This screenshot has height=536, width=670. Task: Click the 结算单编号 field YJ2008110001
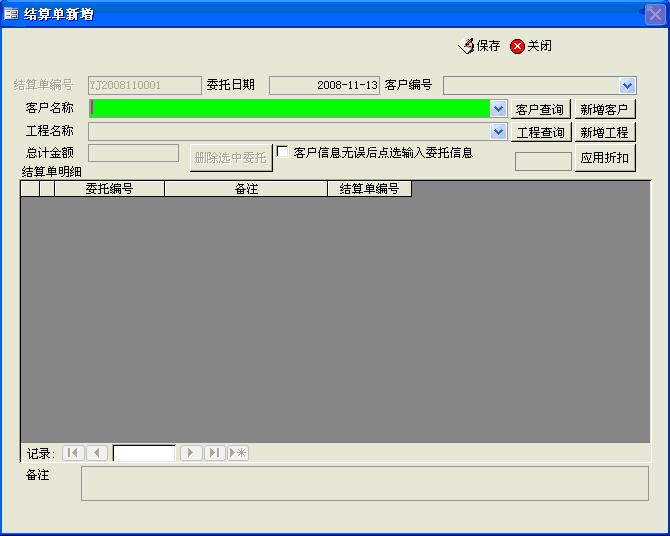pyautogui.click(x=144, y=85)
